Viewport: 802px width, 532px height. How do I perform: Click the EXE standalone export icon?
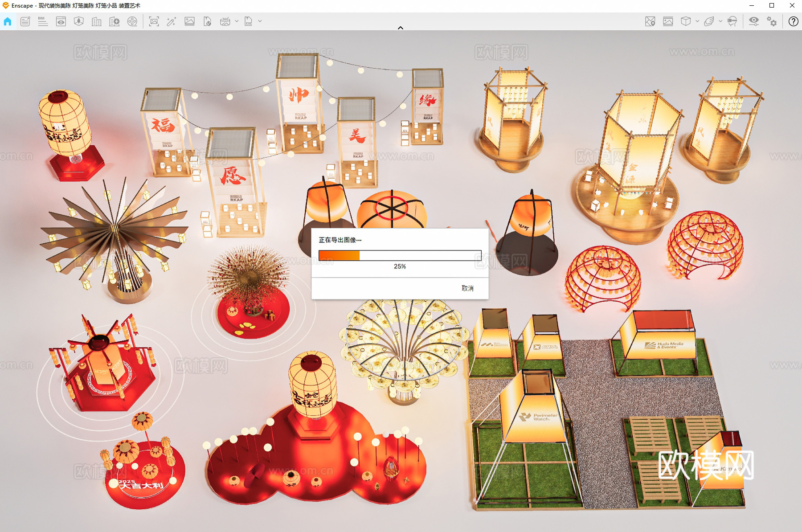pos(249,21)
